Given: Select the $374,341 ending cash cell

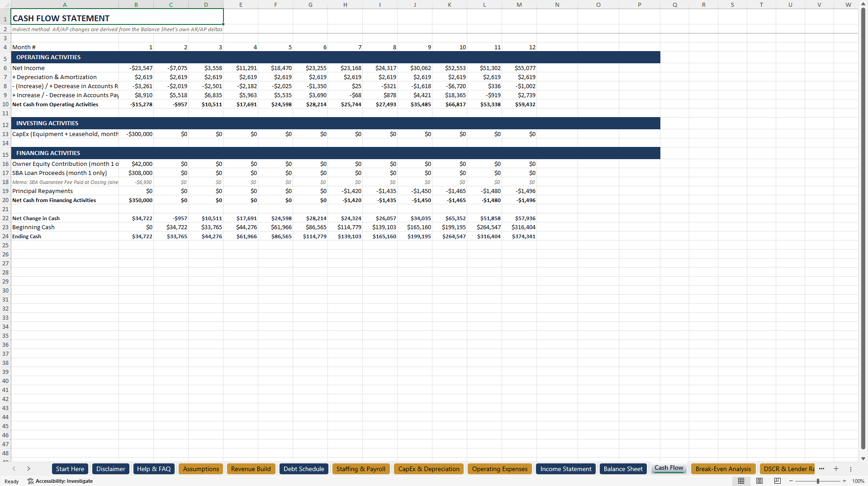Looking at the screenshot, I should [x=519, y=236].
